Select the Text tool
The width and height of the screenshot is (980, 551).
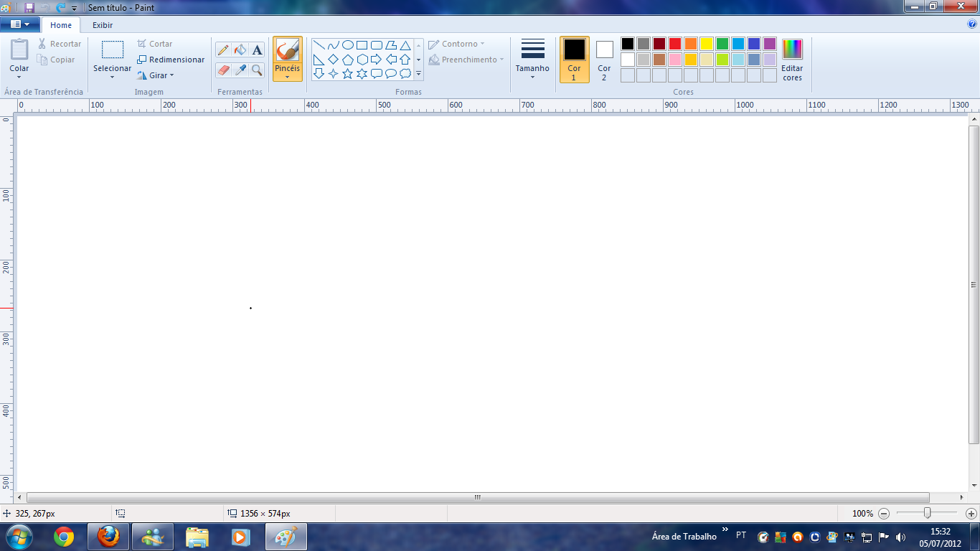pos(256,50)
